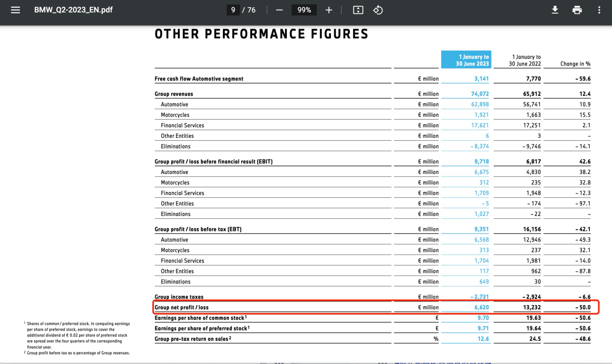Click the page number field showing 9

233,10
